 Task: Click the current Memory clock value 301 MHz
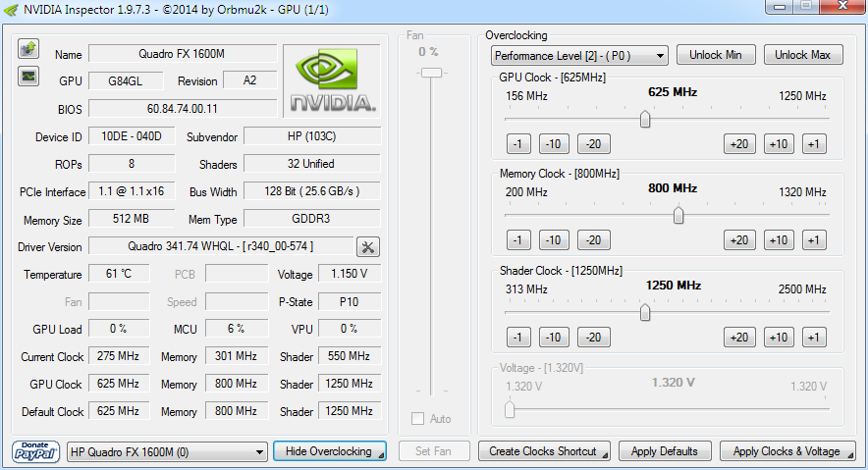click(x=237, y=356)
